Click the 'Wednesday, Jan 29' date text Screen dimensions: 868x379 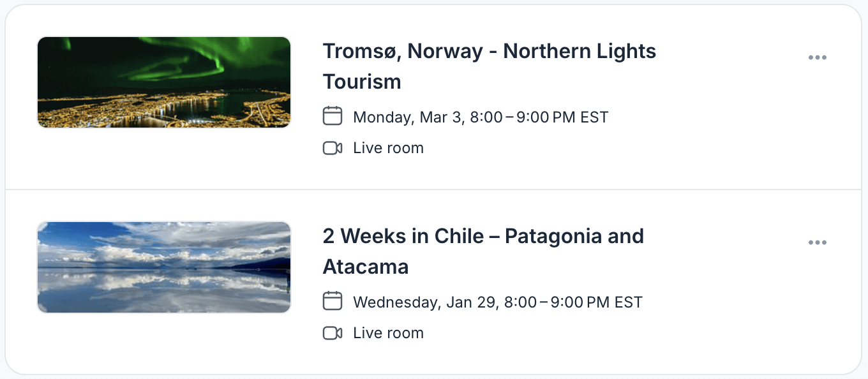(425, 302)
